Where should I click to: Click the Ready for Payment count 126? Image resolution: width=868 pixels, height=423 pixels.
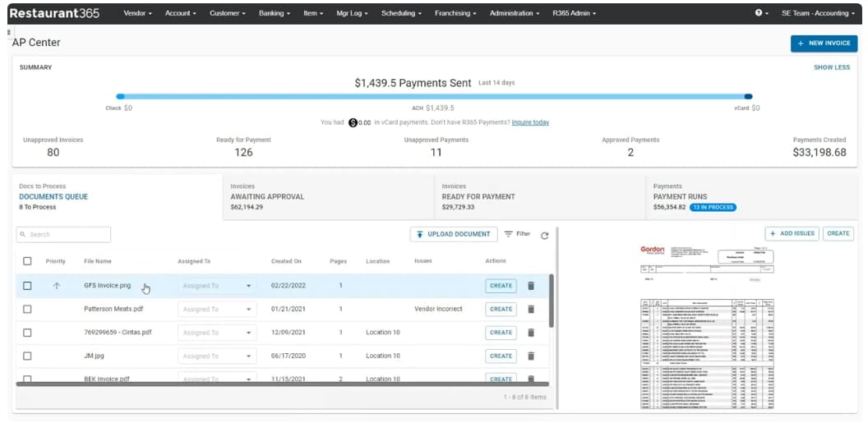[x=243, y=152]
